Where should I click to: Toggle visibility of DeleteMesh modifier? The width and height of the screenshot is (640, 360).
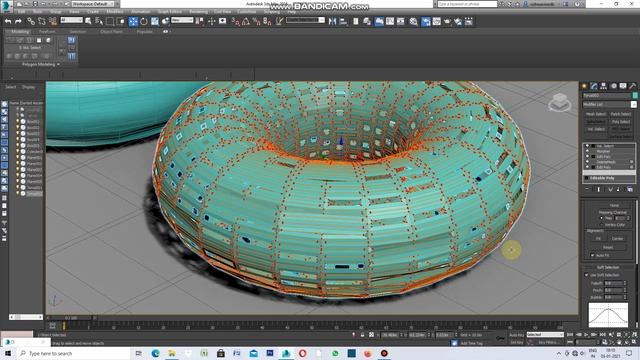tap(587, 162)
